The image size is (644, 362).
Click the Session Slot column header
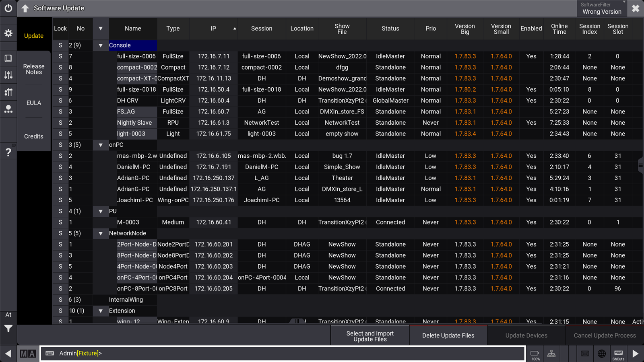(x=618, y=29)
